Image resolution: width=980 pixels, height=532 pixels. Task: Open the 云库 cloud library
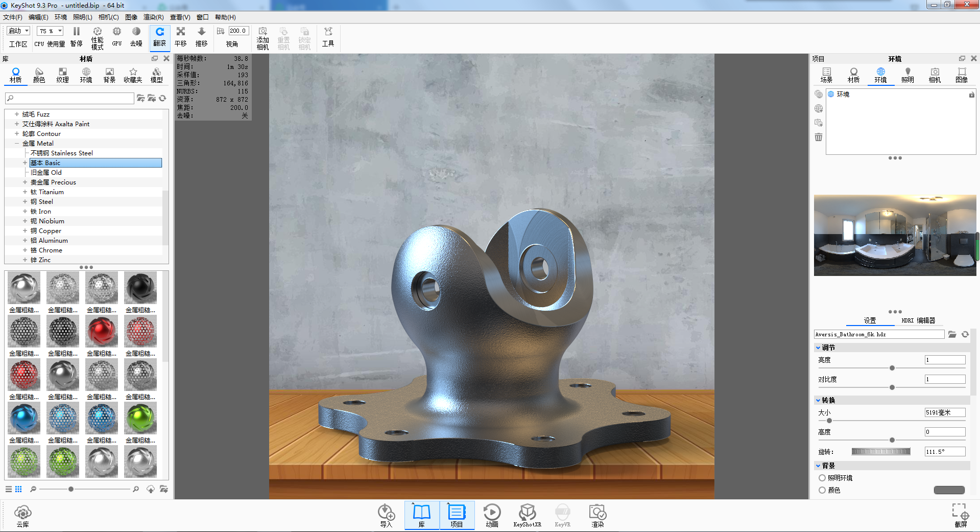(23, 516)
